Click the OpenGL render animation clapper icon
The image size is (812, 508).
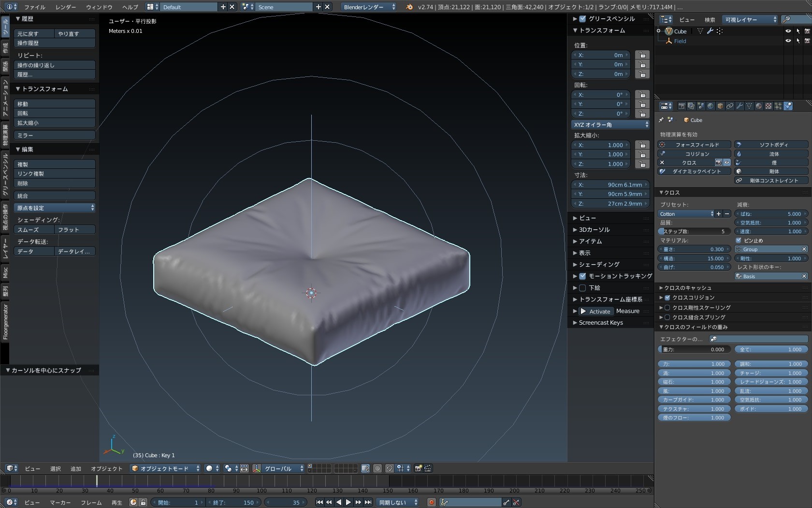pyautogui.click(x=428, y=468)
